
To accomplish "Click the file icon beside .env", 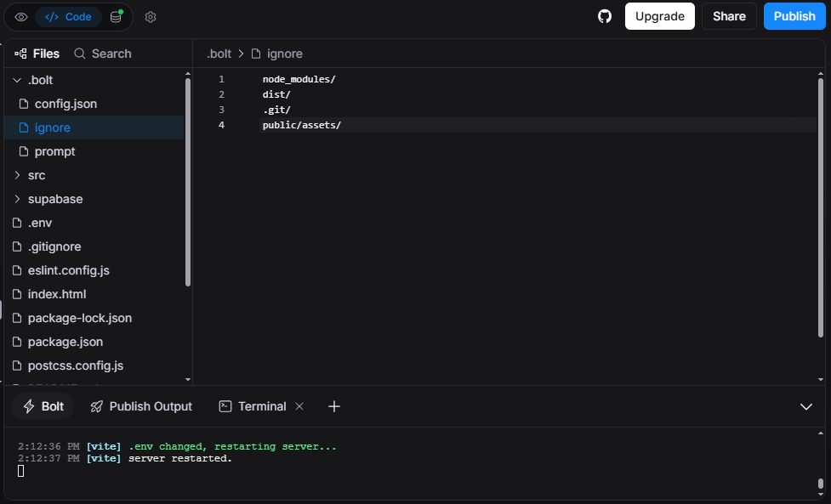I will [17, 223].
